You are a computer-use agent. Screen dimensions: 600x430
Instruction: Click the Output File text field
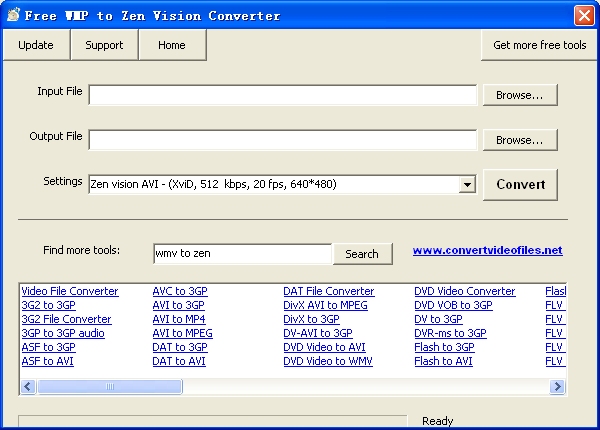[x=283, y=140]
